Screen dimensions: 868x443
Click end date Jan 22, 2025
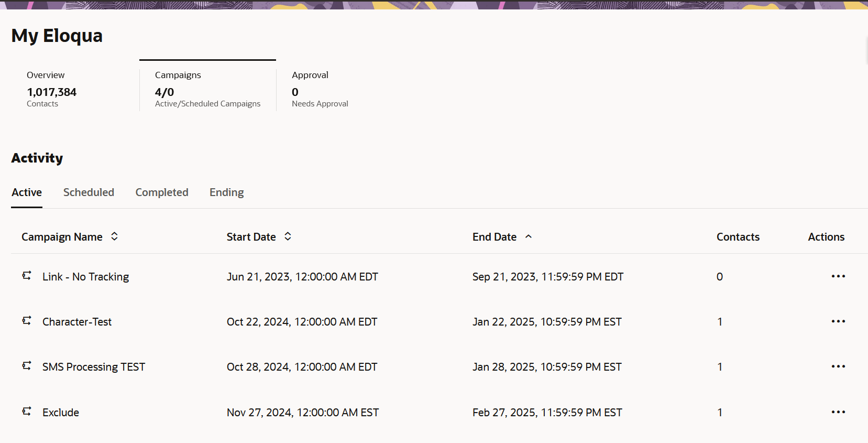point(547,322)
